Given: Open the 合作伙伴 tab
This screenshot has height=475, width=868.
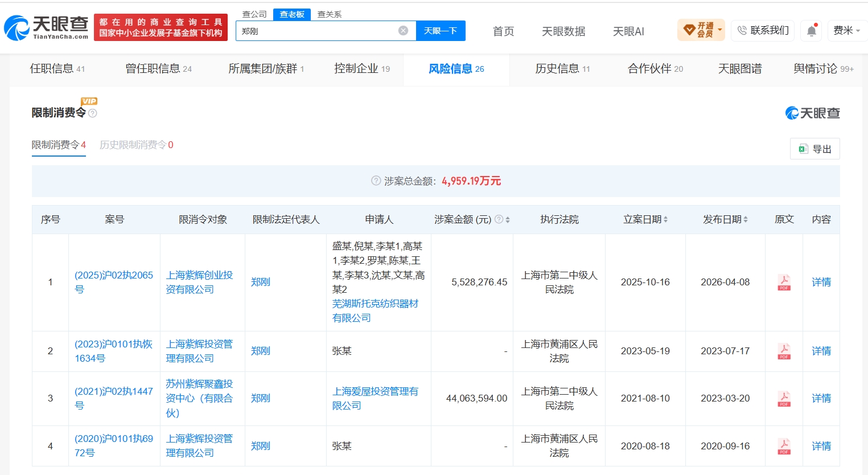Looking at the screenshot, I should [656, 69].
